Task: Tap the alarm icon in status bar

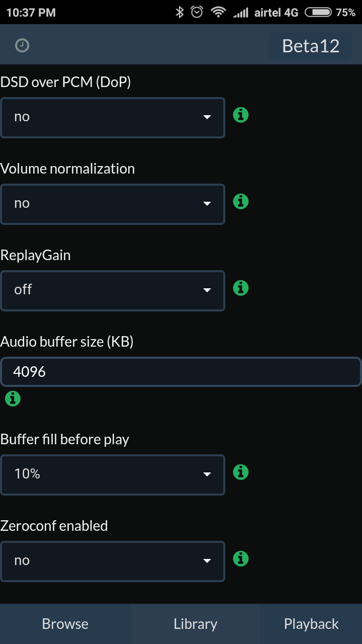Action: coord(197,12)
